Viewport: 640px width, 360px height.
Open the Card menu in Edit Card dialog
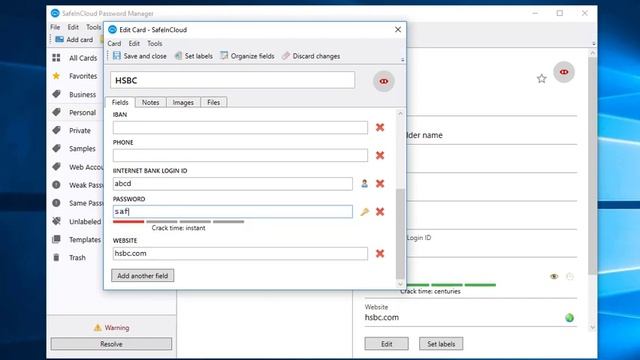pyautogui.click(x=114, y=43)
